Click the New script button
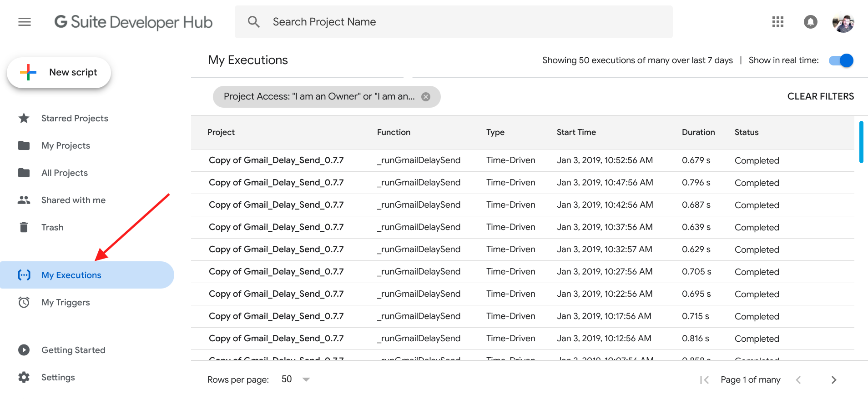The height and width of the screenshot is (399, 868). [59, 72]
